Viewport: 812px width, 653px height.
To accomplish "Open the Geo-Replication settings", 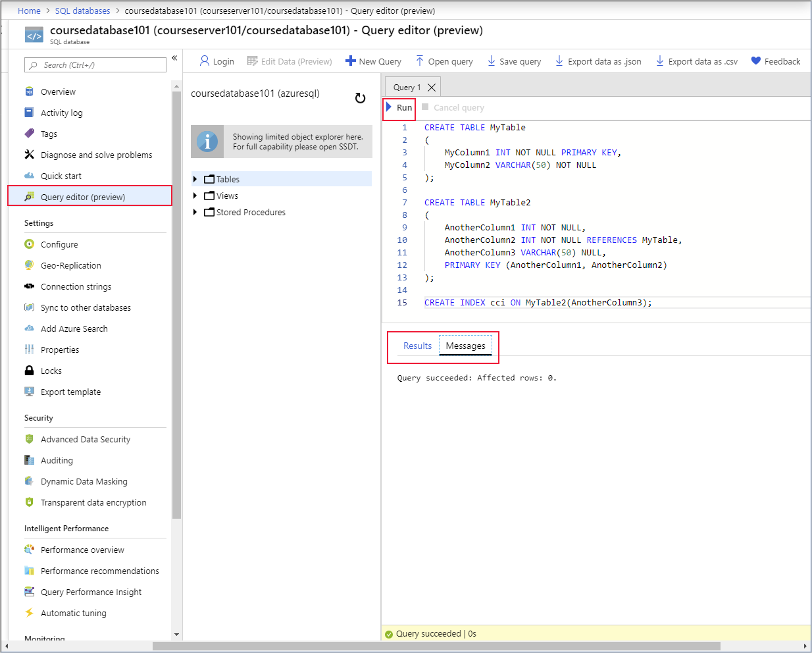I will 70,265.
